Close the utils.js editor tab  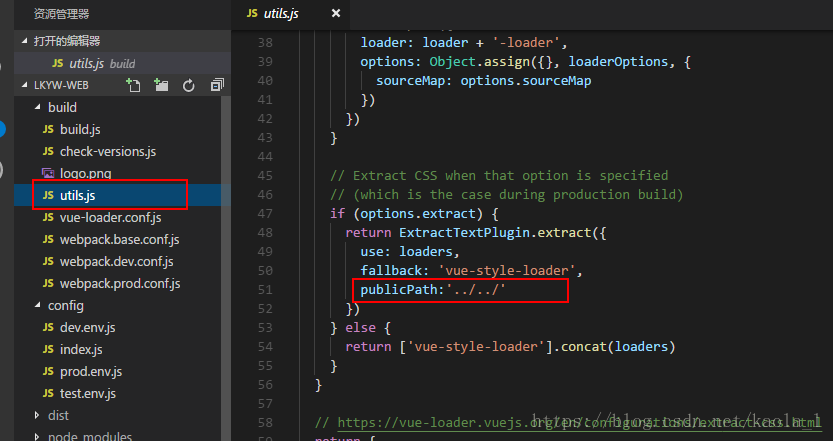point(336,13)
